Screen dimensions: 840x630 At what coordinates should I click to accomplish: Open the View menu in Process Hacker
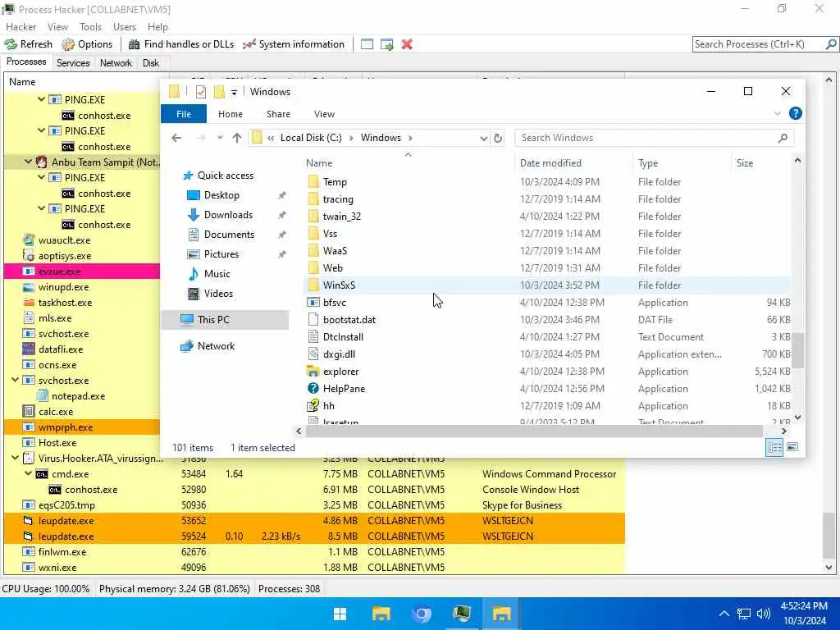tap(57, 27)
